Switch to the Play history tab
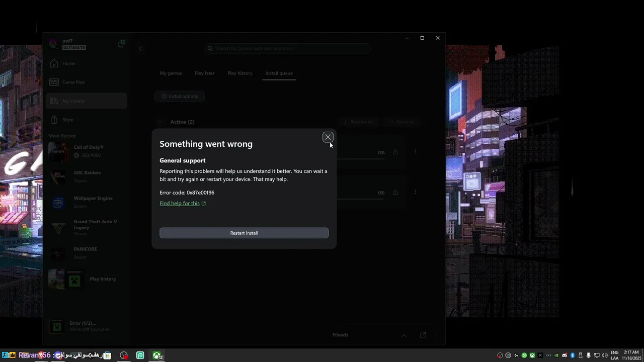The image size is (644, 362). pyautogui.click(x=240, y=73)
